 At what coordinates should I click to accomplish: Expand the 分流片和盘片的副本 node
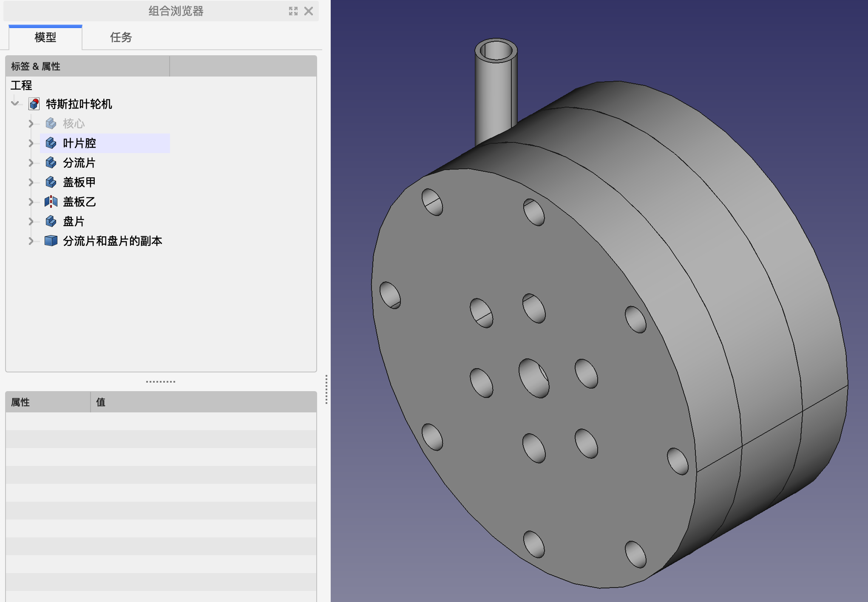pos(31,241)
